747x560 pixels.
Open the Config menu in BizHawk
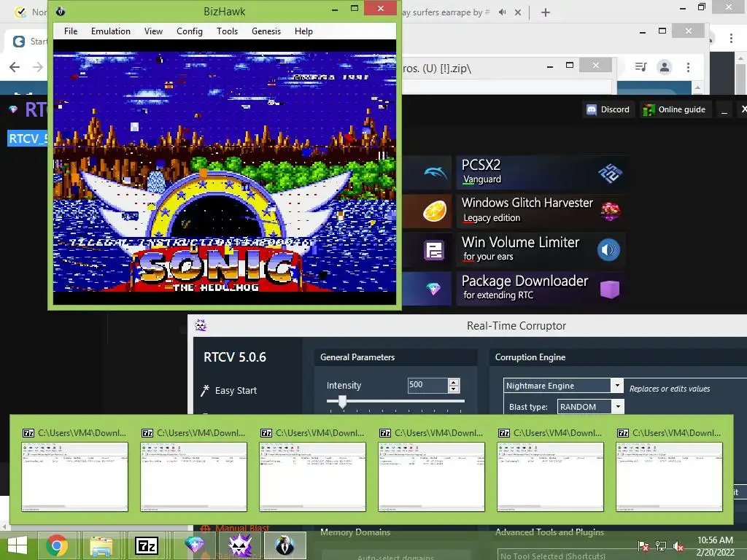tap(190, 31)
